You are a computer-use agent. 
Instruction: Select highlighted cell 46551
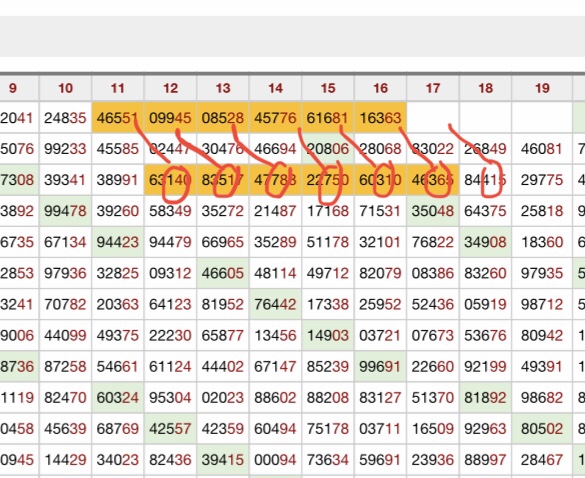click(x=118, y=118)
